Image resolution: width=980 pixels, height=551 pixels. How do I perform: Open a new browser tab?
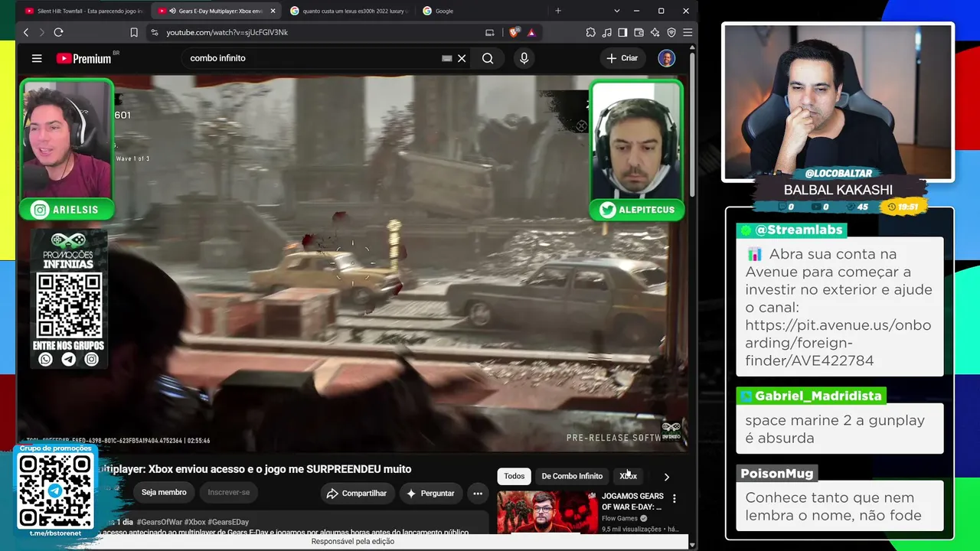coord(558,11)
